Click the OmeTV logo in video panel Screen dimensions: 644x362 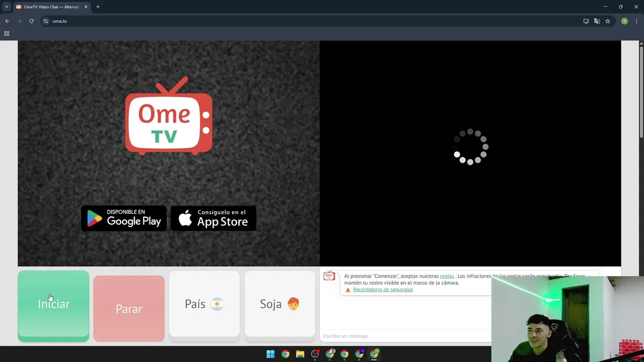[169, 116]
